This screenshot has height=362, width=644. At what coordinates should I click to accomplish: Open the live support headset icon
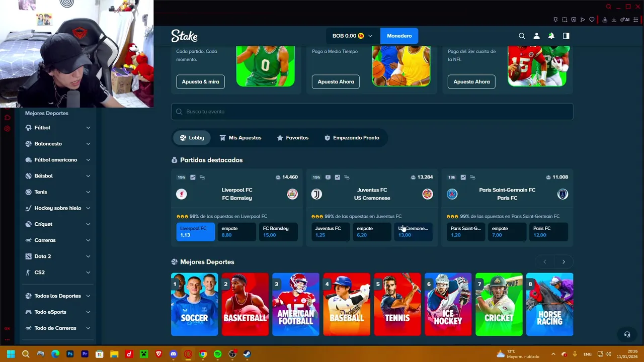[627, 334]
